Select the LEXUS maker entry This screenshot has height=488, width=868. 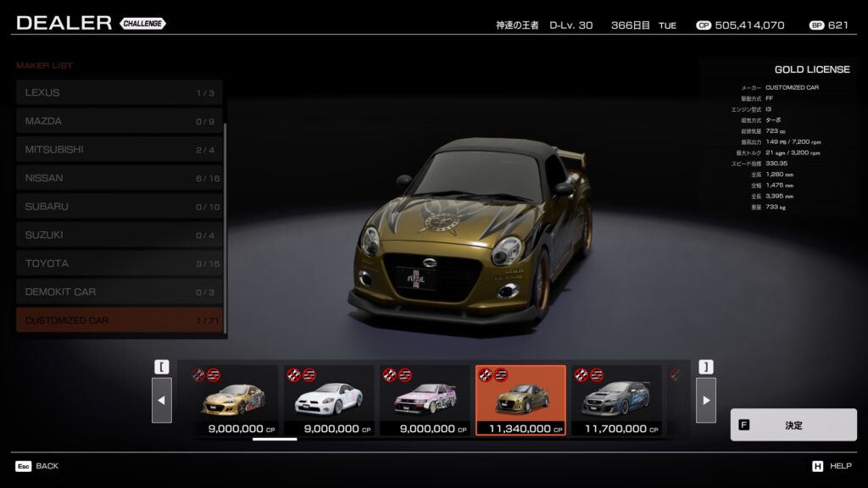point(119,92)
